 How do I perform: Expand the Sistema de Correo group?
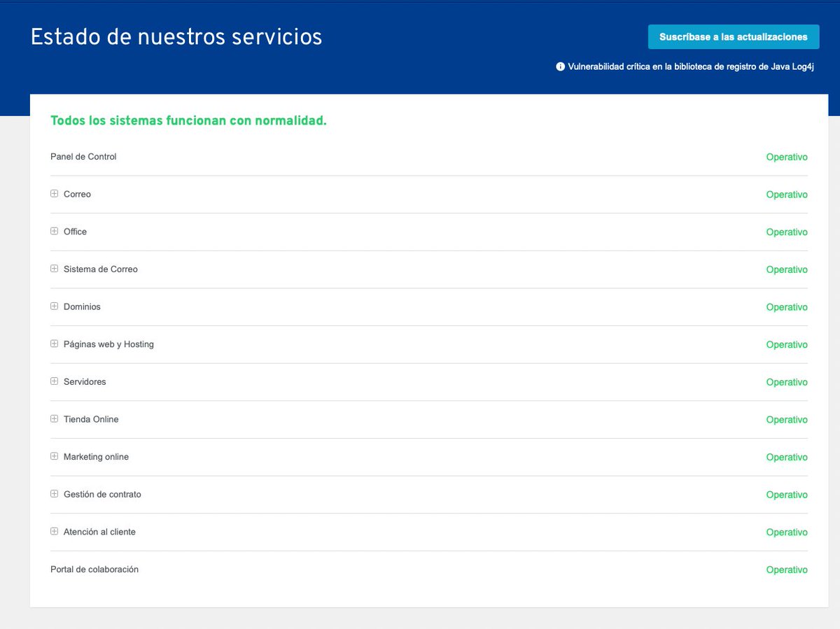tap(55, 269)
